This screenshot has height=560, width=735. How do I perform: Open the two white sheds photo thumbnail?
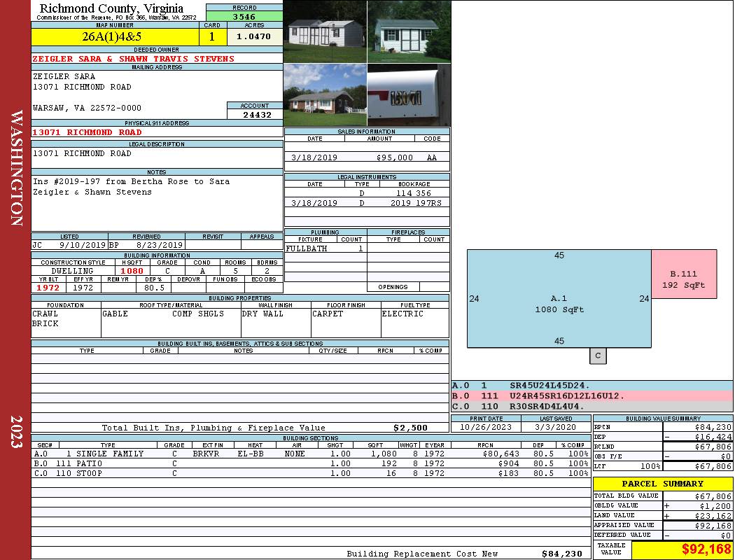pos(325,31)
